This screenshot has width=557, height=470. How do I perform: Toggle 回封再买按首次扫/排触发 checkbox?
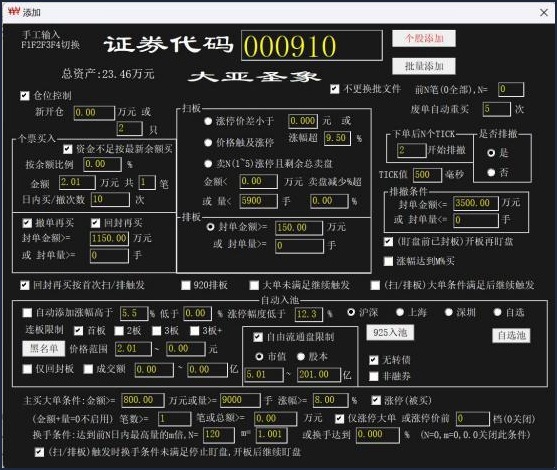[25, 285]
